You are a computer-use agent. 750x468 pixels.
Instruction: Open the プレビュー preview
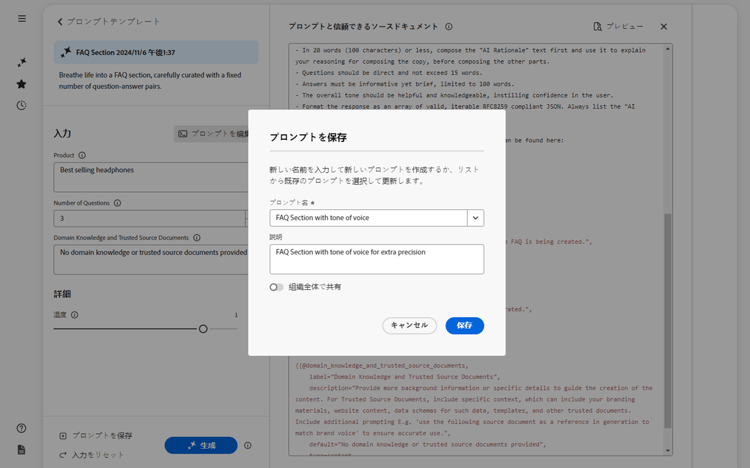pos(618,27)
